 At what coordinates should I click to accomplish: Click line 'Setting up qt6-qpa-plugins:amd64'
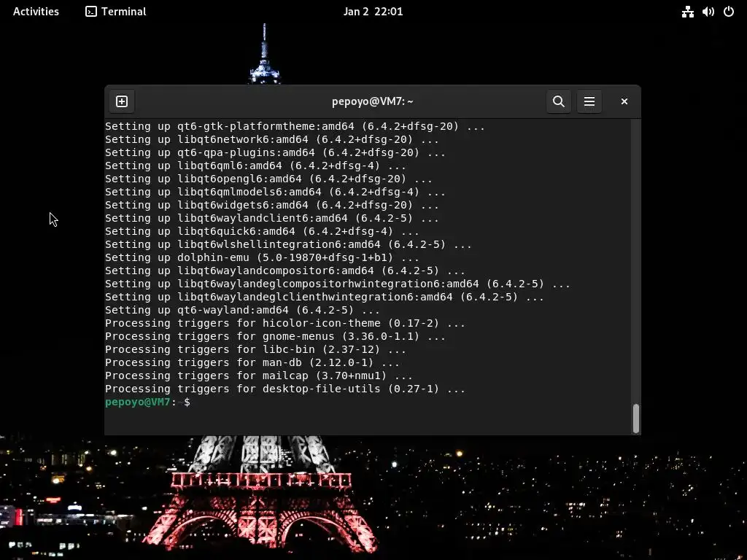click(x=275, y=153)
